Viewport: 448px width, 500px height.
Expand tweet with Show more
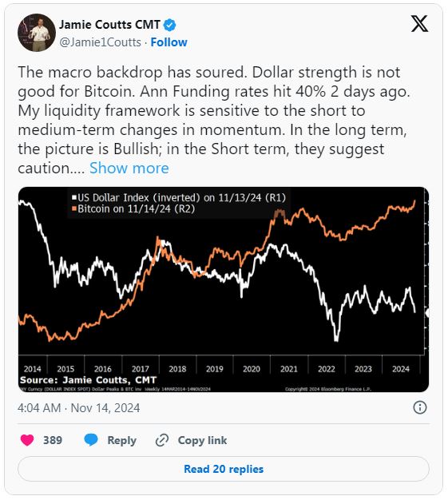(x=129, y=168)
